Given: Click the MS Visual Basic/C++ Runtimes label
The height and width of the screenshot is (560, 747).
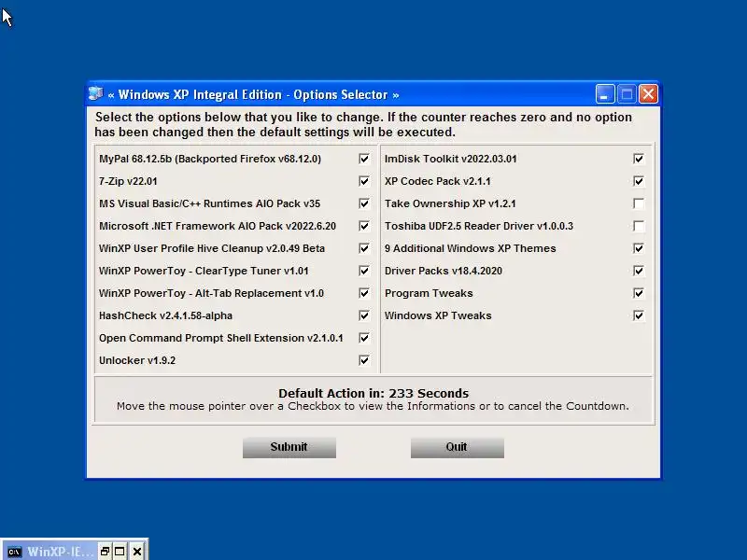Looking at the screenshot, I should [209, 203].
